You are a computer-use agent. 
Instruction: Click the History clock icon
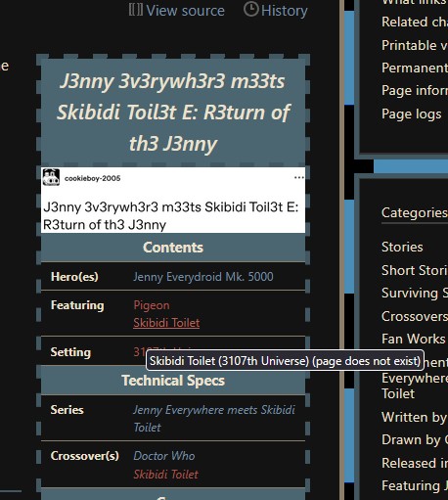tap(250, 10)
